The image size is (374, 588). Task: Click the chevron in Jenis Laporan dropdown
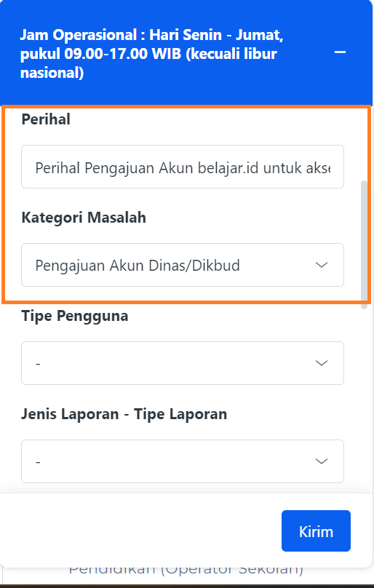[x=322, y=461]
